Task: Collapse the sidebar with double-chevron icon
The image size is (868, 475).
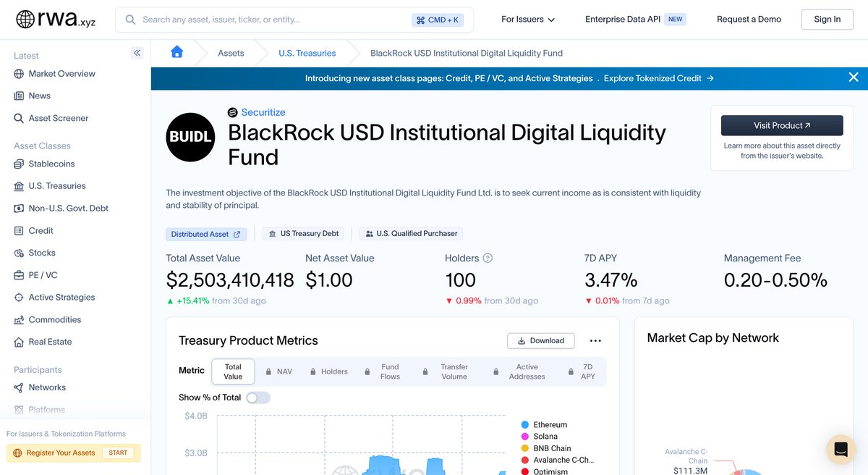Action: click(x=137, y=53)
